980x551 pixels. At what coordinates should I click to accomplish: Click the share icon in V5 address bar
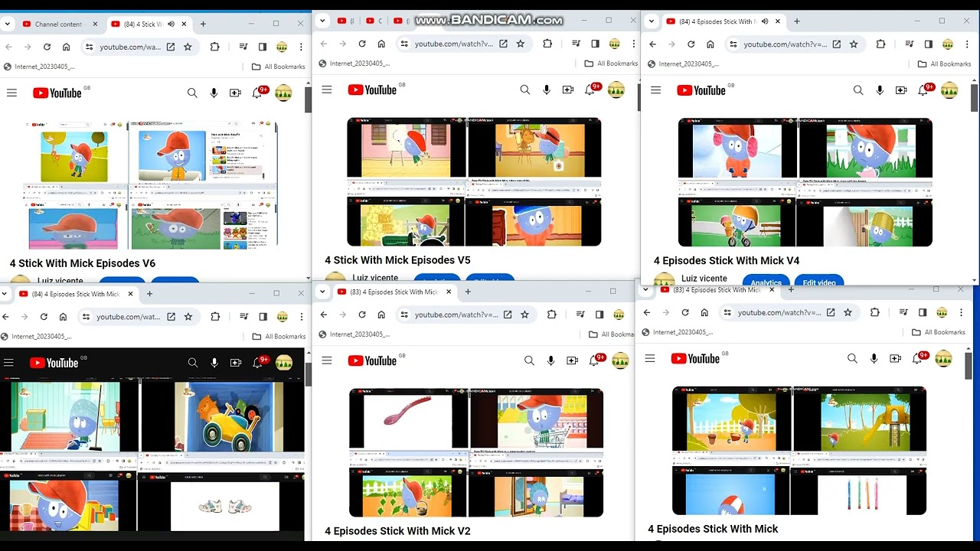[503, 44]
